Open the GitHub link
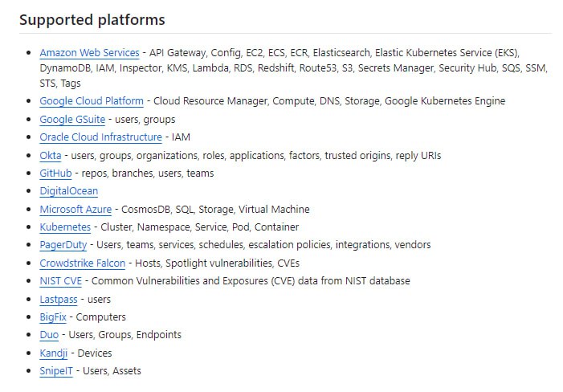The height and width of the screenshot is (392, 563). point(55,174)
